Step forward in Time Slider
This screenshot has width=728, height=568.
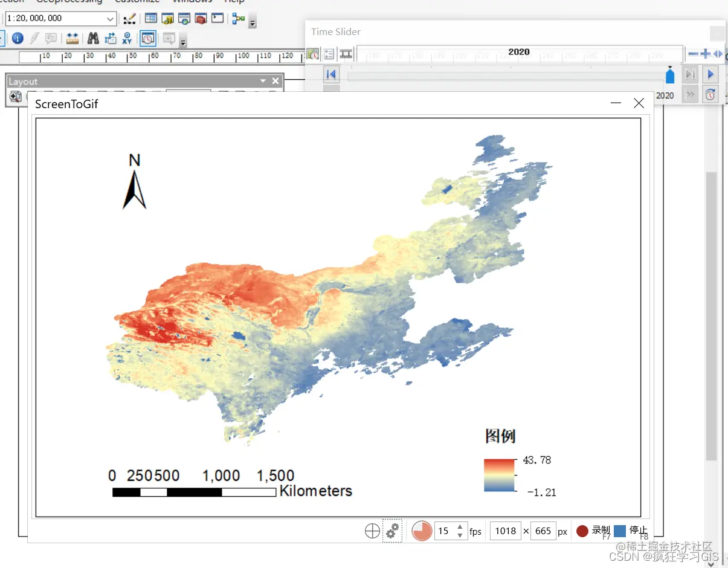coord(689,74)
